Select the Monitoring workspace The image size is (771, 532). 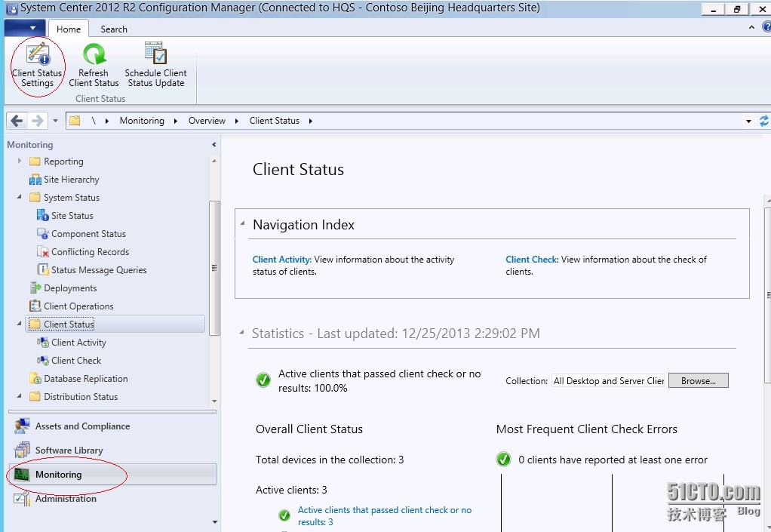point(112,474)
